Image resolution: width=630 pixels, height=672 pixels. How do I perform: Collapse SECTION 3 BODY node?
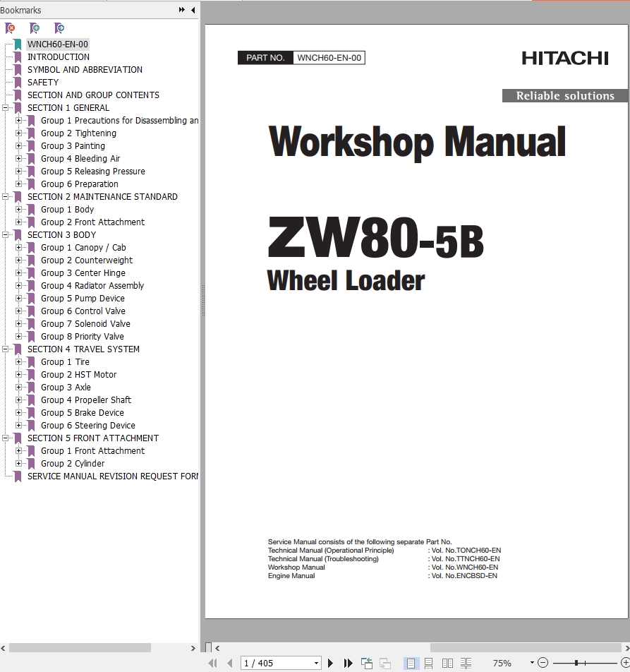coord(5,235)
